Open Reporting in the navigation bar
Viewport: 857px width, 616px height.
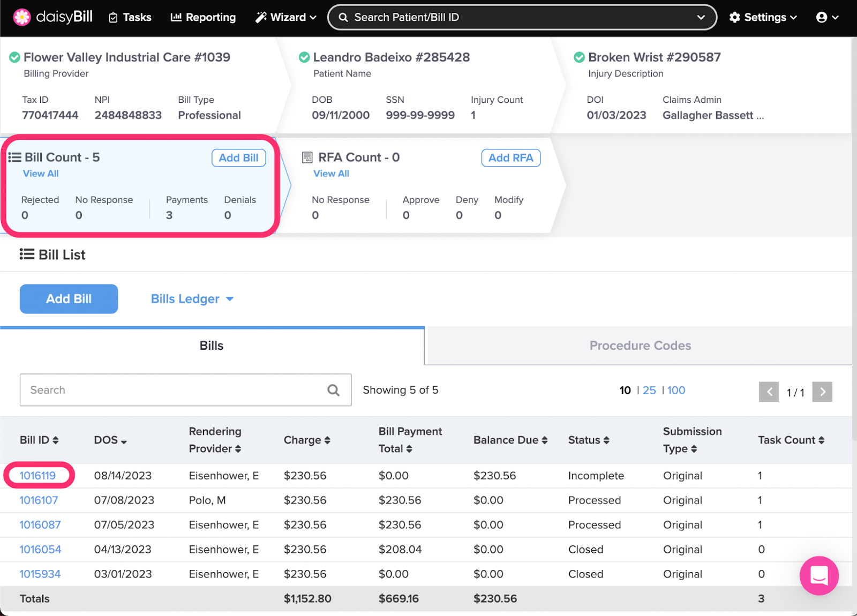click(x=203, y=17)
